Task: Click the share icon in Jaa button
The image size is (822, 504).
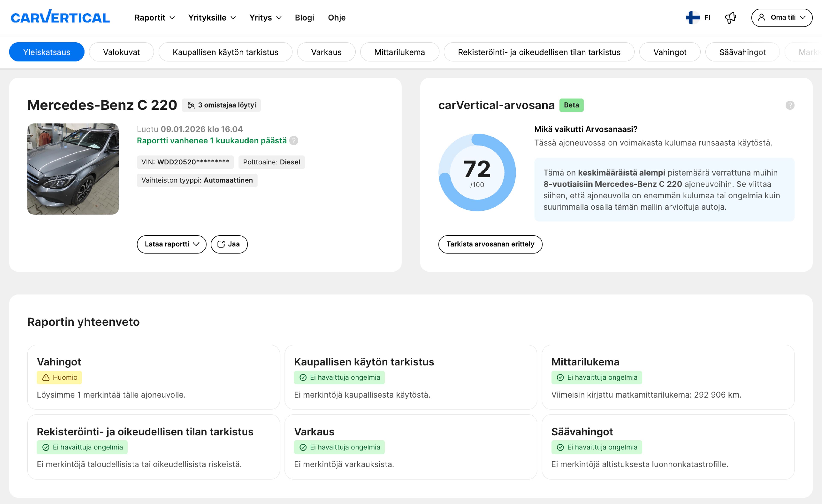Action: coord(221,244)
